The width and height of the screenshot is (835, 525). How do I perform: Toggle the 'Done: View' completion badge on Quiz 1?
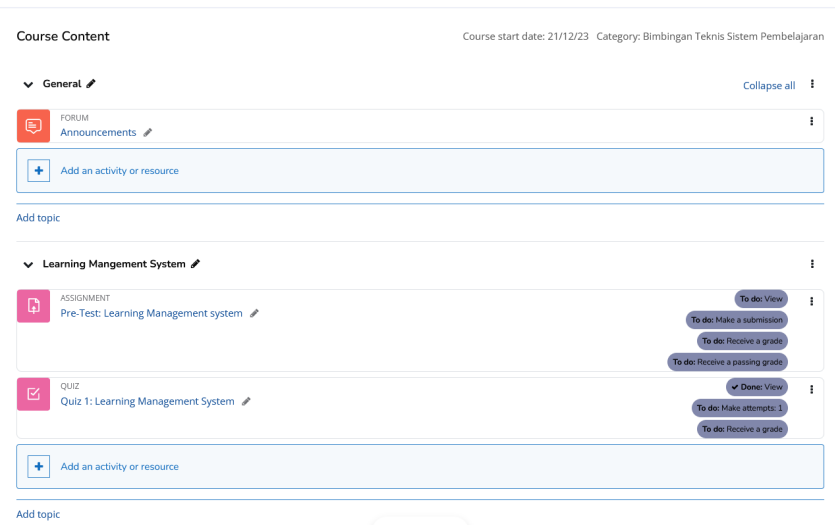click(757, 387)
